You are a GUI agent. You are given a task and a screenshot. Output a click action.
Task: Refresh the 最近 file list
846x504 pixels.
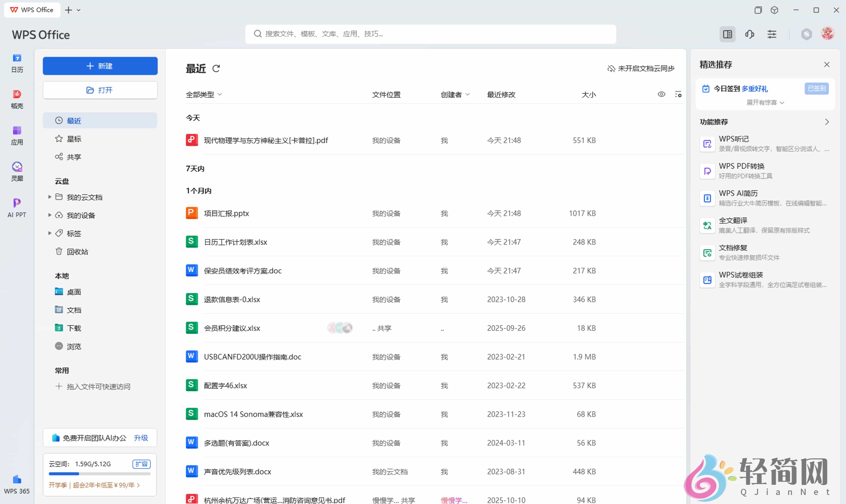tap(216, 68)
